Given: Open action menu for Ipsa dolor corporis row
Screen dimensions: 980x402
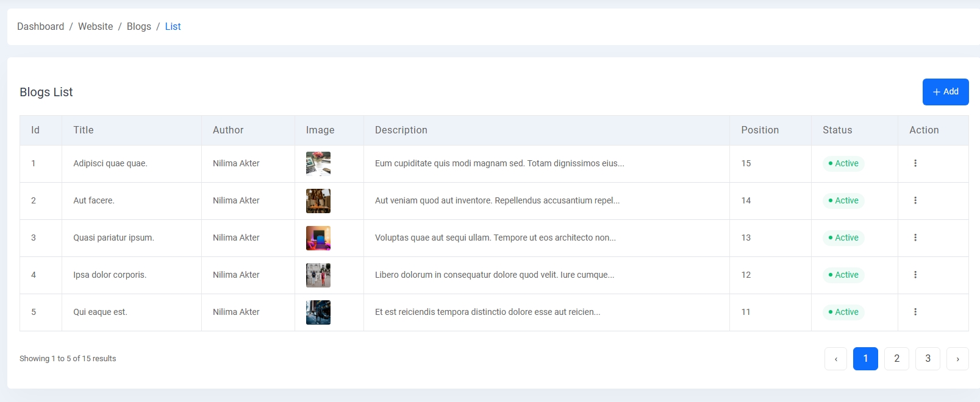Looking at the screenshot, I should pyautogui.click(x=915, y=275).
